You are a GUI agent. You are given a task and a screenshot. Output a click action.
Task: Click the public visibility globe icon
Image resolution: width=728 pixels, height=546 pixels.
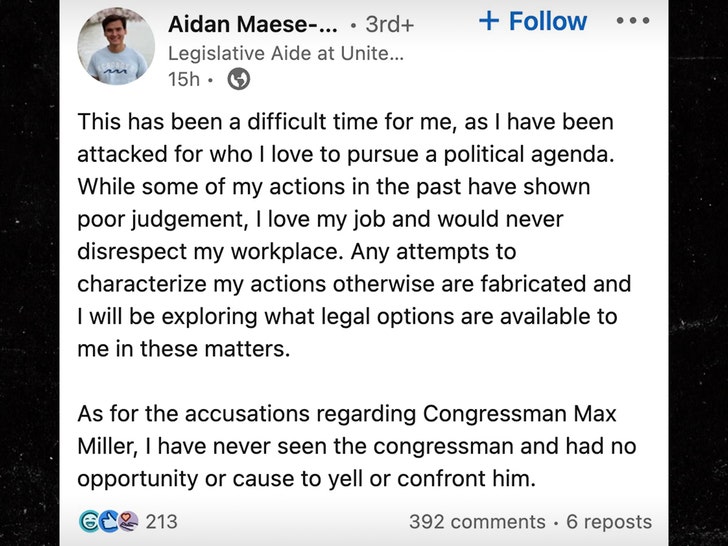pos(238,79)
